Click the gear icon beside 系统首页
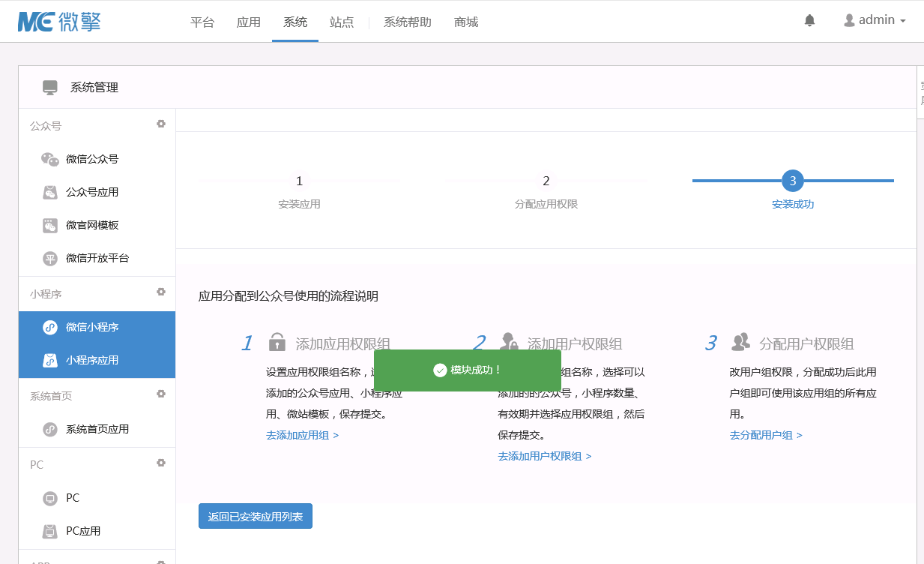Screen dimensions: 924x564 point(160,394)
